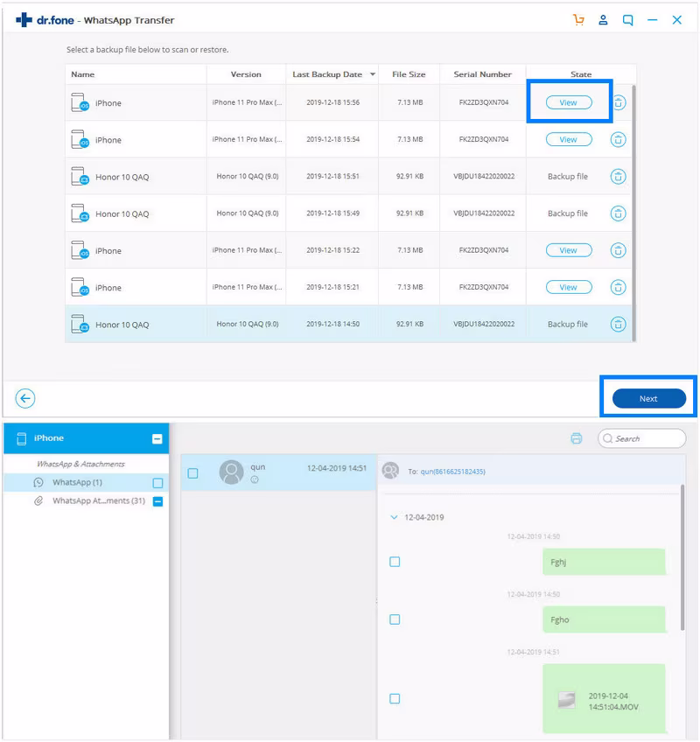Toggle the iPhone device select-all checkbox

[x=157, y=439]
